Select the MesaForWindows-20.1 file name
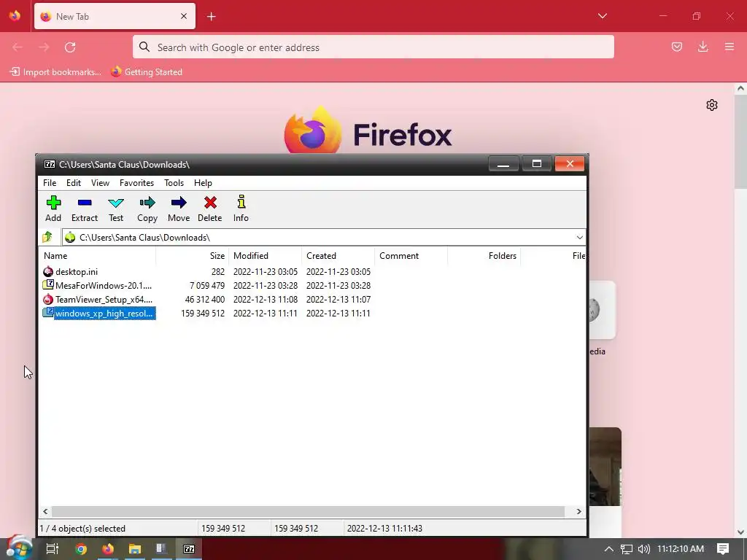The height and width of the screenshot is (560, 747). 104,286
